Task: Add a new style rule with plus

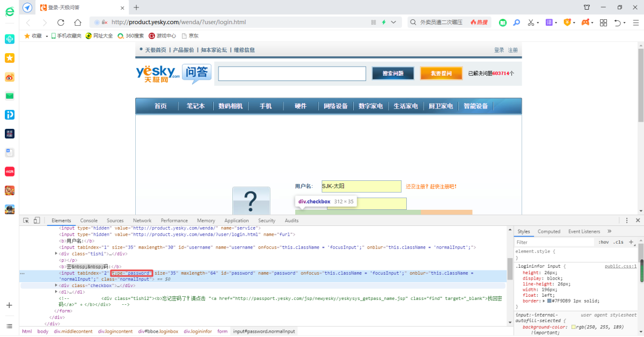Action: click(631, 243)
